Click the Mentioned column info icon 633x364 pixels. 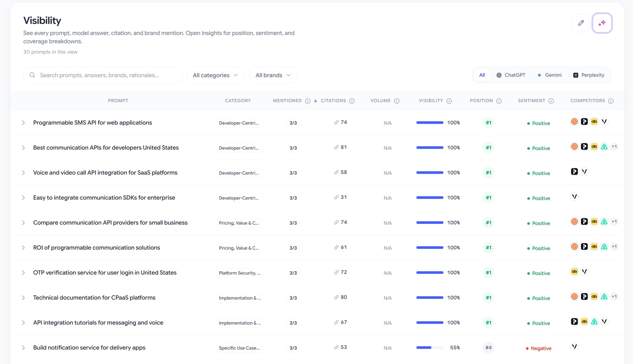(308, 101)
